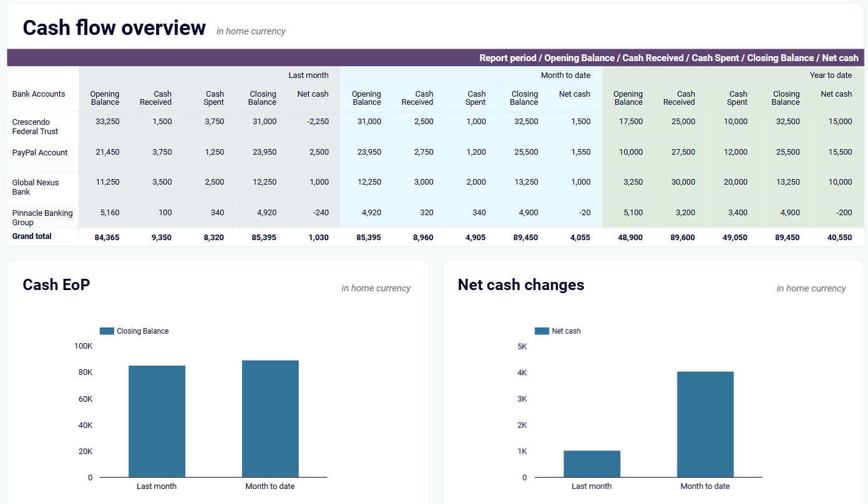Click the Net cash header under Last month
The width and height of the screenshot is (868, 504).
click(313, 94)
